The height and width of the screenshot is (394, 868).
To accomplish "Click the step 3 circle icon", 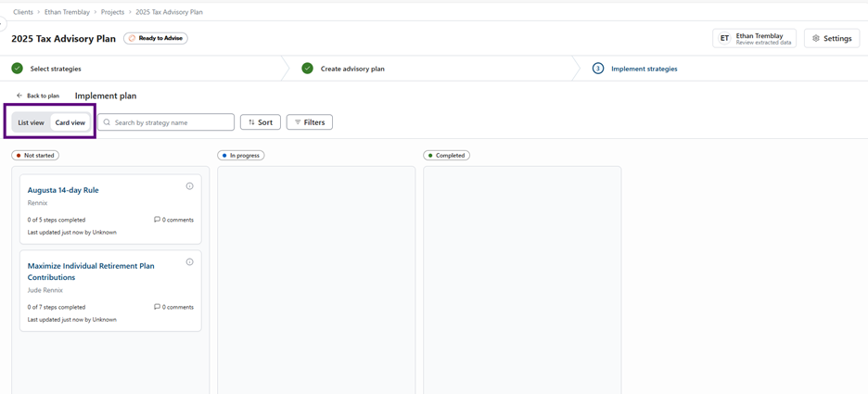I will click(x=597, y=69).
